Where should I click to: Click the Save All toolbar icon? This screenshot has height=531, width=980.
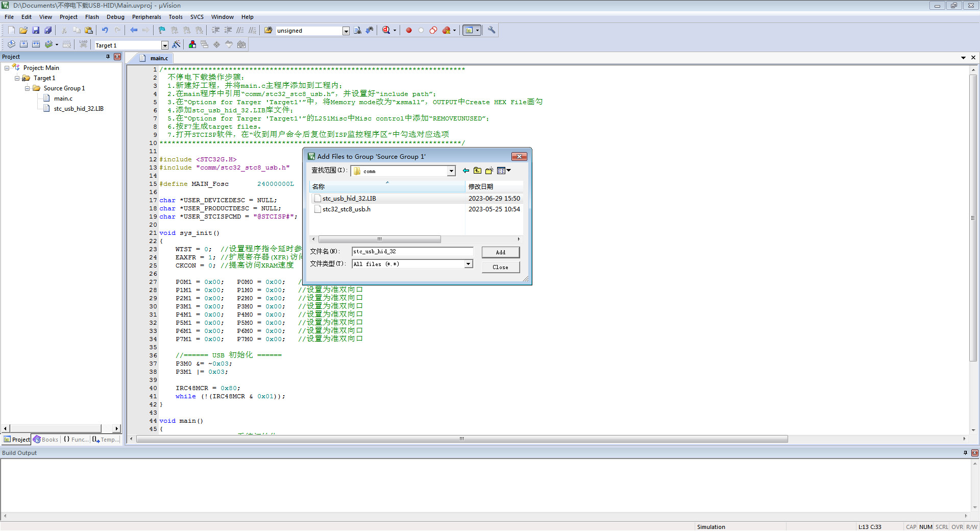click(x=48, y=30)
